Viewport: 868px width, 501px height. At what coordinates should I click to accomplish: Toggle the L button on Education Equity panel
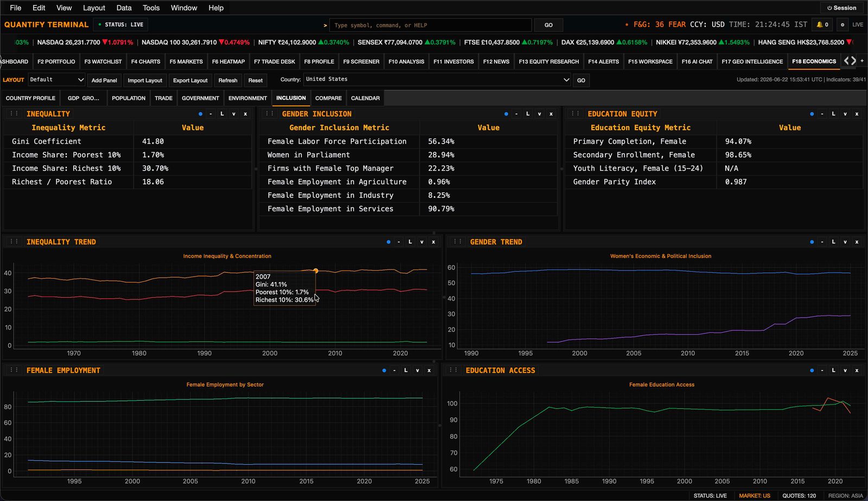[833, 114]
